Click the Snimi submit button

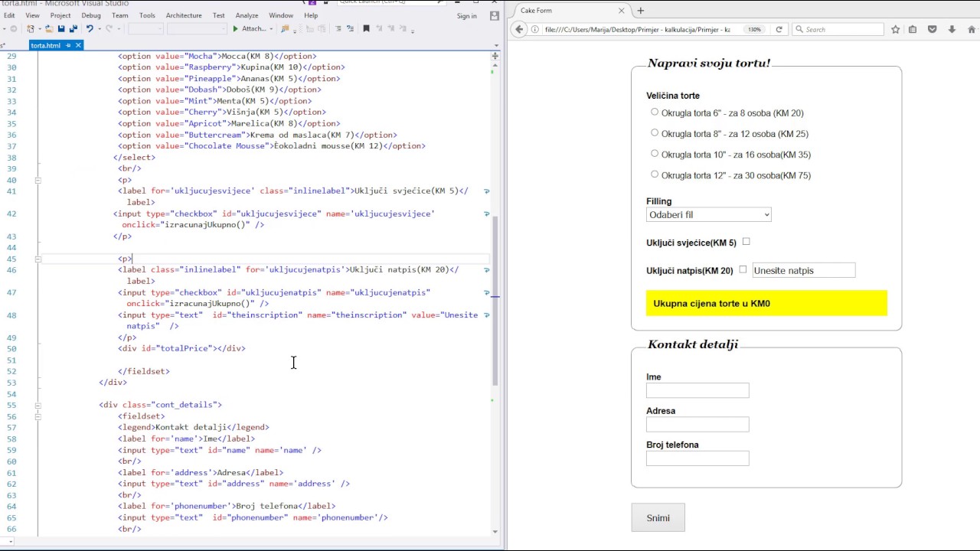pos(658,518)
